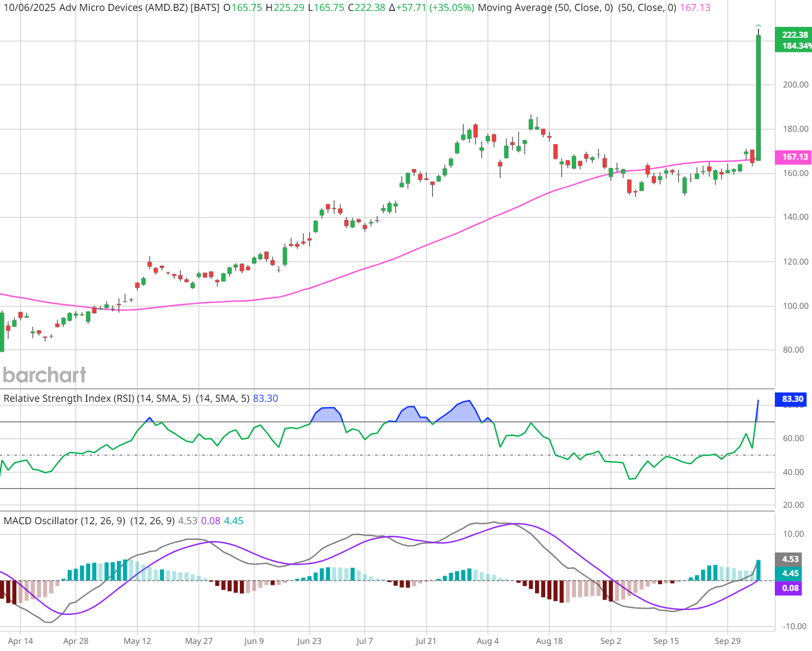Click the 60.00 RSI axis label
812x651 pixels.
(x=793, y=438)
